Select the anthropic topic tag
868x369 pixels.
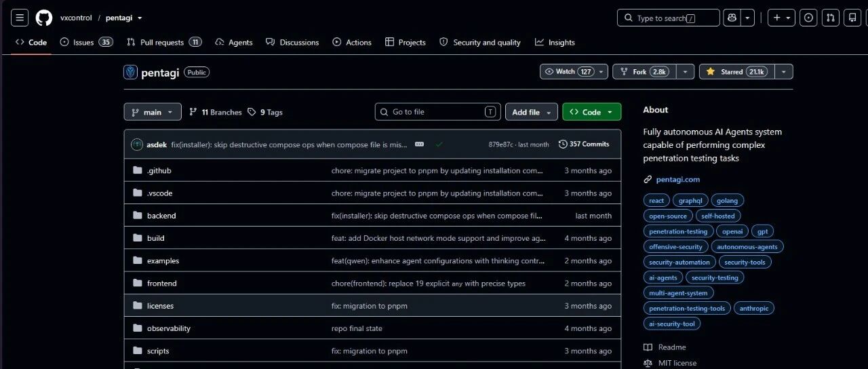(x=753, y=308)
